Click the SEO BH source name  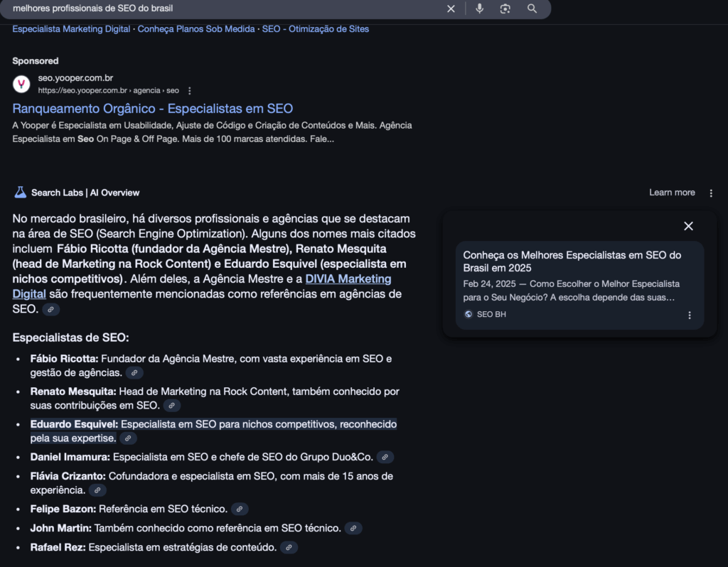[491, 315]
